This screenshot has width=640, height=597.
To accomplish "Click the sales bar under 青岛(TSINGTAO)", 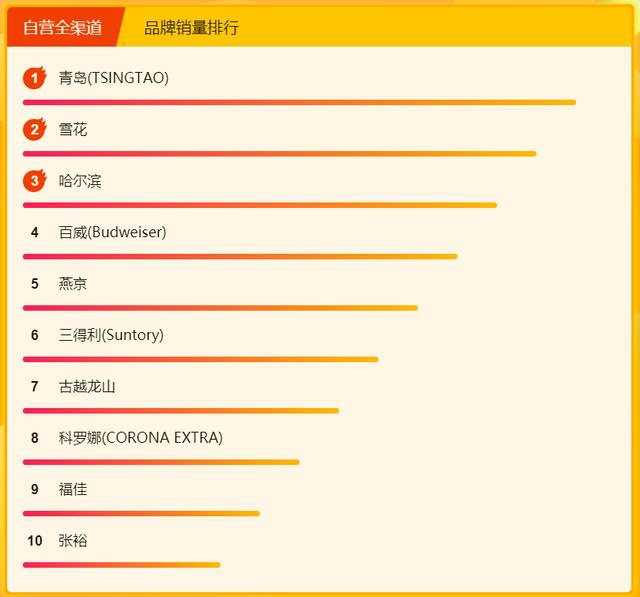I will pyautogui.click(x=299, y=102).
